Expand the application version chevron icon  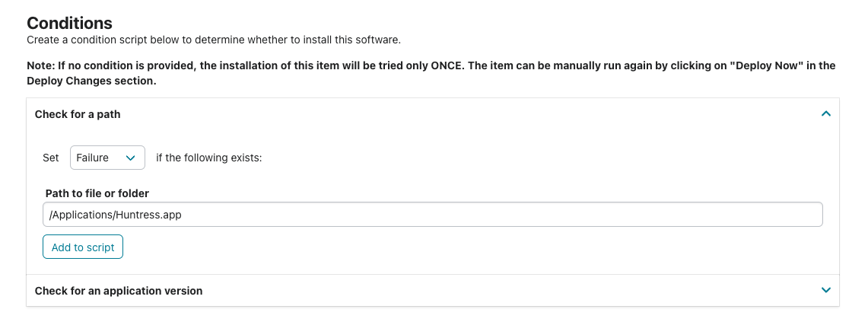[x=826, y=291]
